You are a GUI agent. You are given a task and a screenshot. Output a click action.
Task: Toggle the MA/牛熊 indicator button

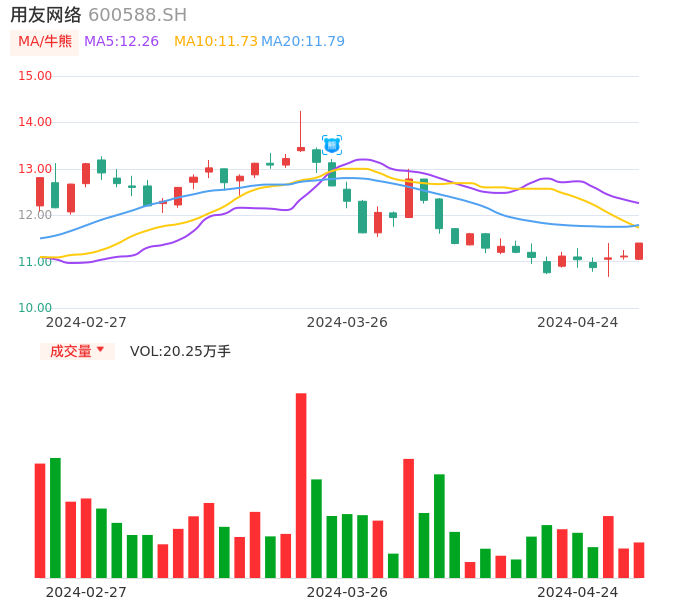[x=45, y=42]
